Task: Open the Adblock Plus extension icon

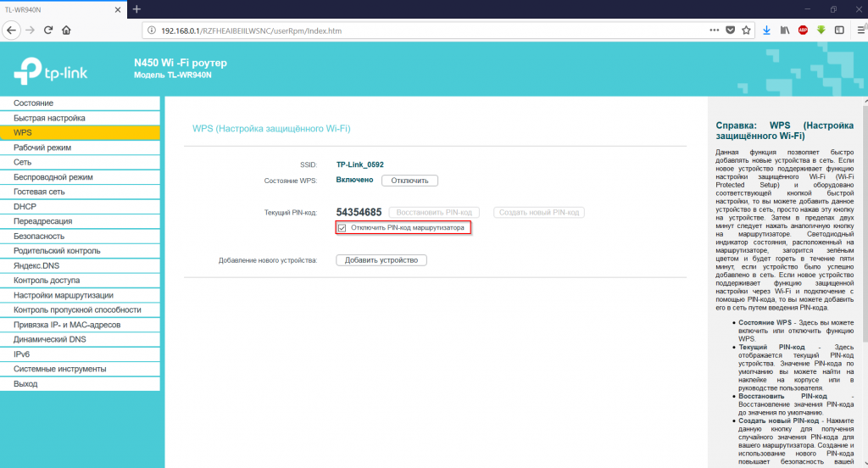Action: tap(803, 31)
